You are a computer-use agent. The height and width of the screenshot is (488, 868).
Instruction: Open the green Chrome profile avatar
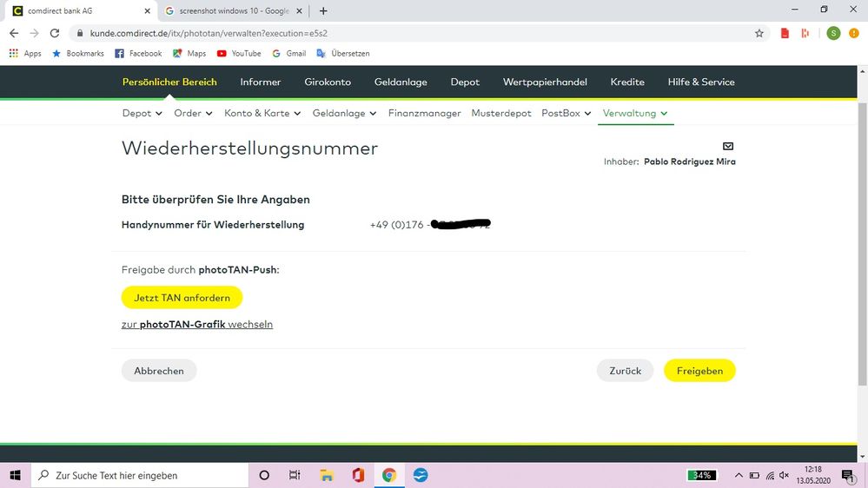coord(833,33)
